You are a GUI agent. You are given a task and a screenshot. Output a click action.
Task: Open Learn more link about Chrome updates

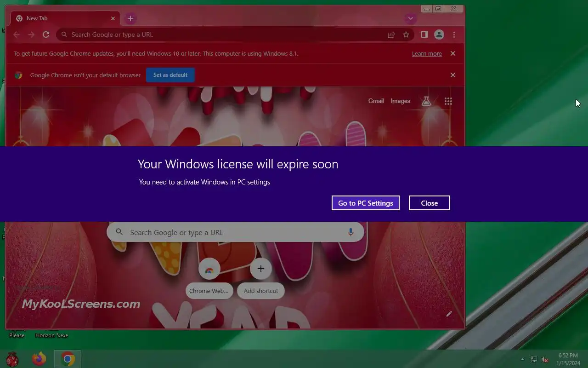[x=427, y=54]
